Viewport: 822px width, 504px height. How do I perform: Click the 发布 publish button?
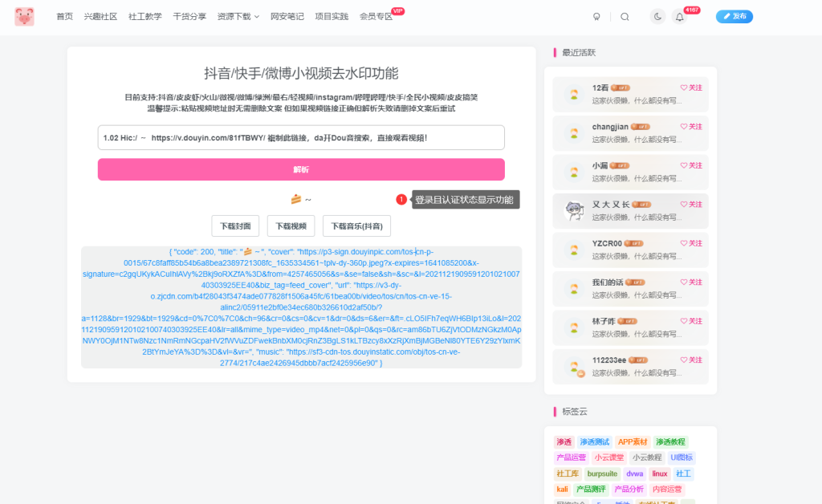point(735,17)
